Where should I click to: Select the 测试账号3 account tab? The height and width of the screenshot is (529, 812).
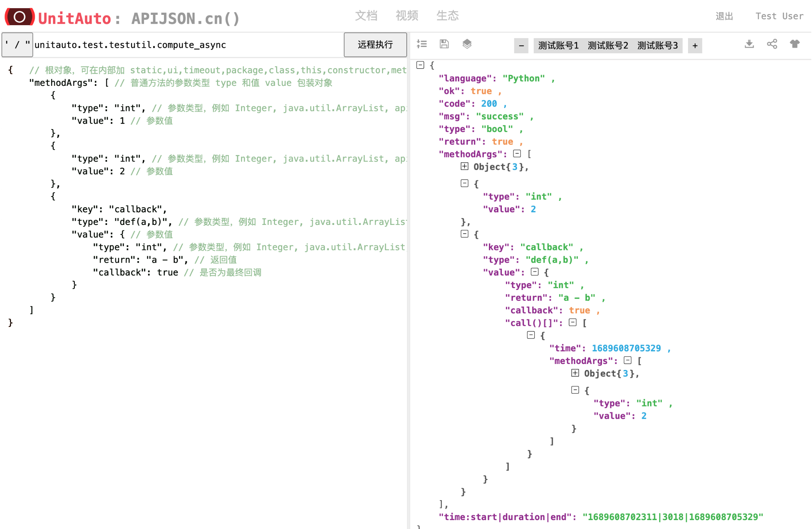pyautogui.click(x=658, y=45)
